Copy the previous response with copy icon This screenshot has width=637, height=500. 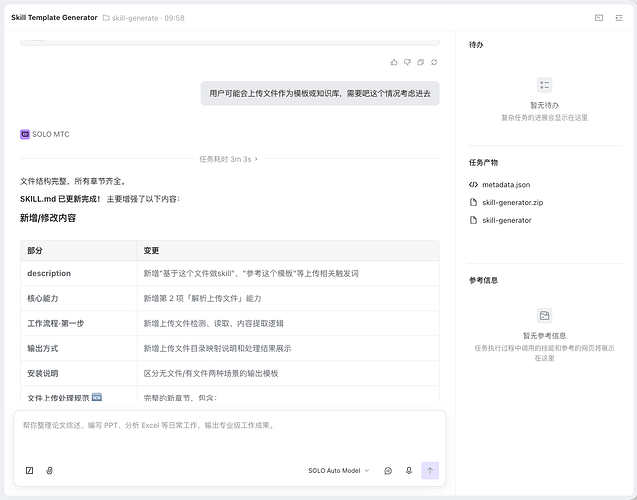(x=420, y=62)
